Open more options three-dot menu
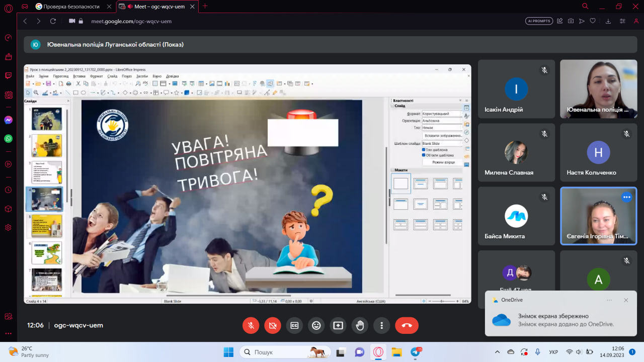The height and width of the screenshot is (362, 644). click(382, 325)
